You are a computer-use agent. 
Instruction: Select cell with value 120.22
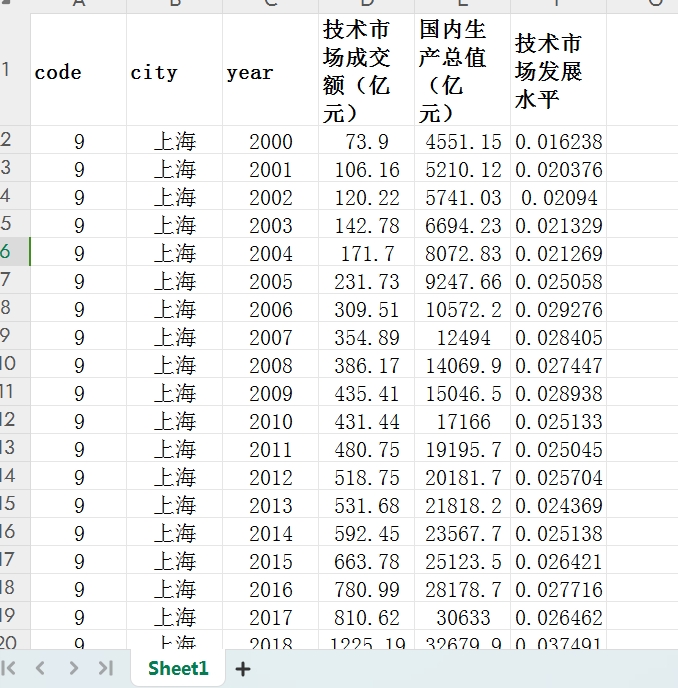366,197
